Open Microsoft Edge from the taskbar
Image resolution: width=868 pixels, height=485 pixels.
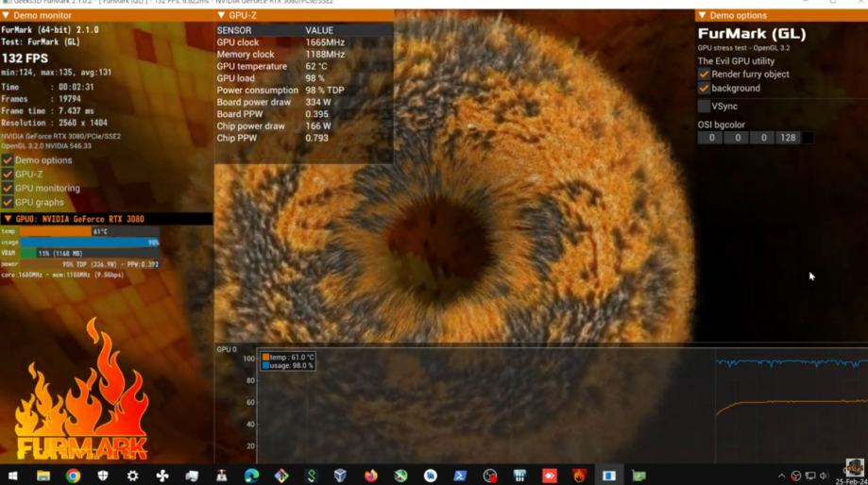pyautogui.click(x=251, y=476)
